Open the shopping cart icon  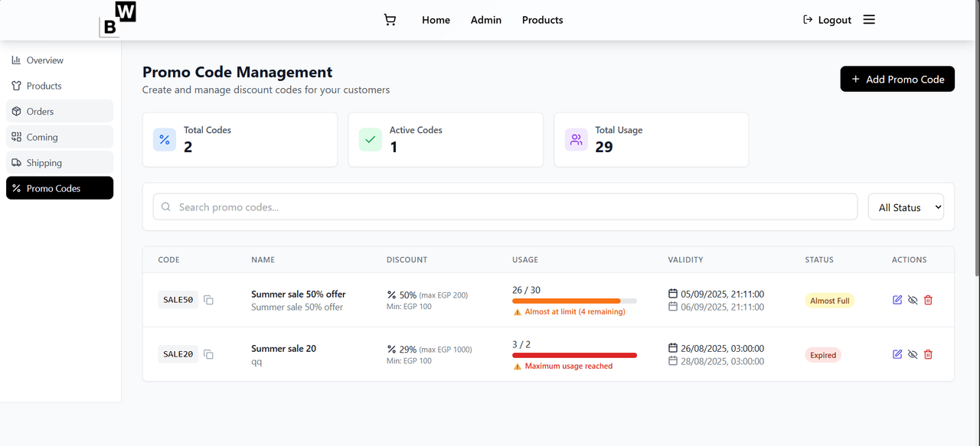pyautogui.click(x=390, y=20)
